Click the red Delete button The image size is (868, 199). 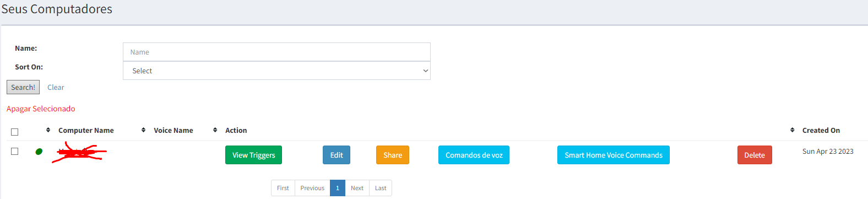755,155
